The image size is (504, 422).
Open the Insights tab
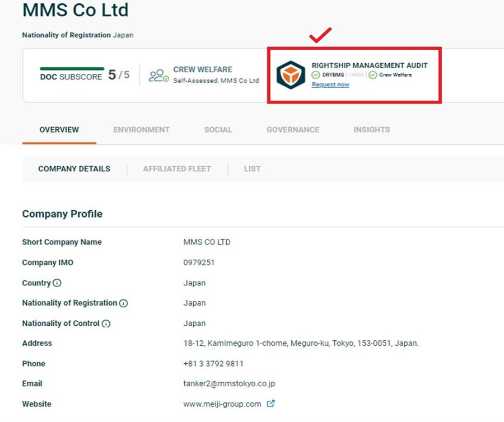pos(372,130)
